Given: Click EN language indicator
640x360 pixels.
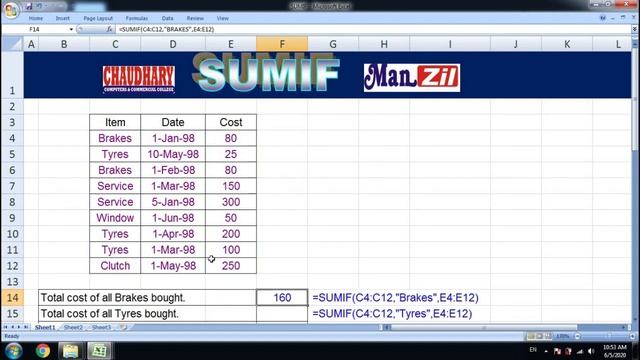Looking at the screenshot, I should click(x=533, y=350).
